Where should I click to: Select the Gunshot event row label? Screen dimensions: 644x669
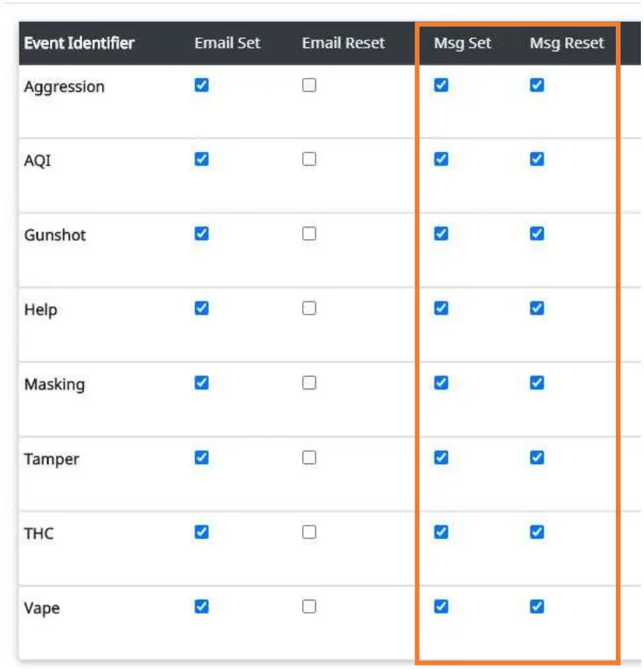click(x=55, y=235)
